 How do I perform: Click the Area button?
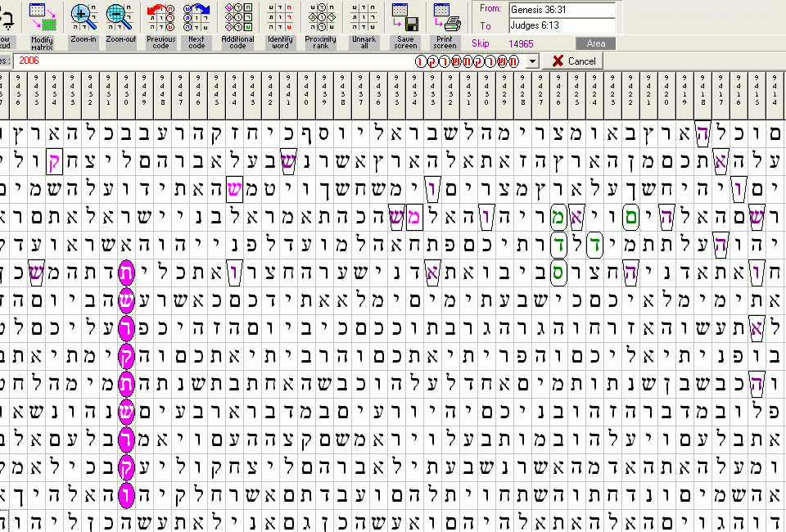click(595, 43)
